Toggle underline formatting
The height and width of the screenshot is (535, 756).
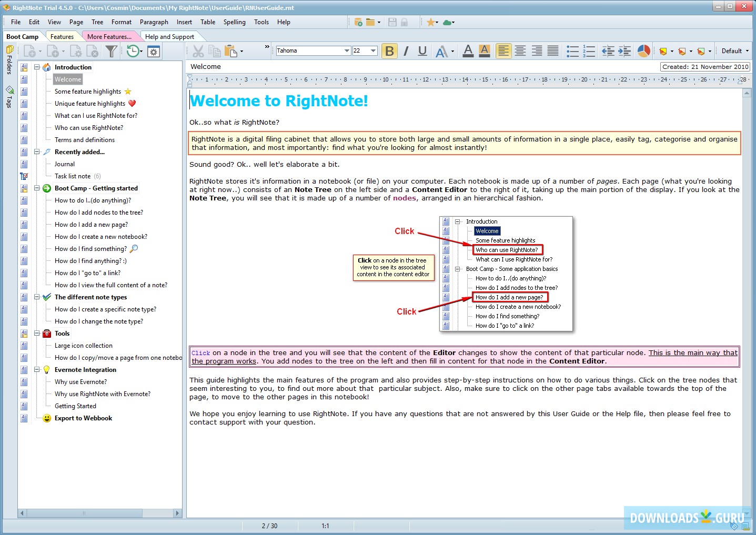(x=422, y=51)
